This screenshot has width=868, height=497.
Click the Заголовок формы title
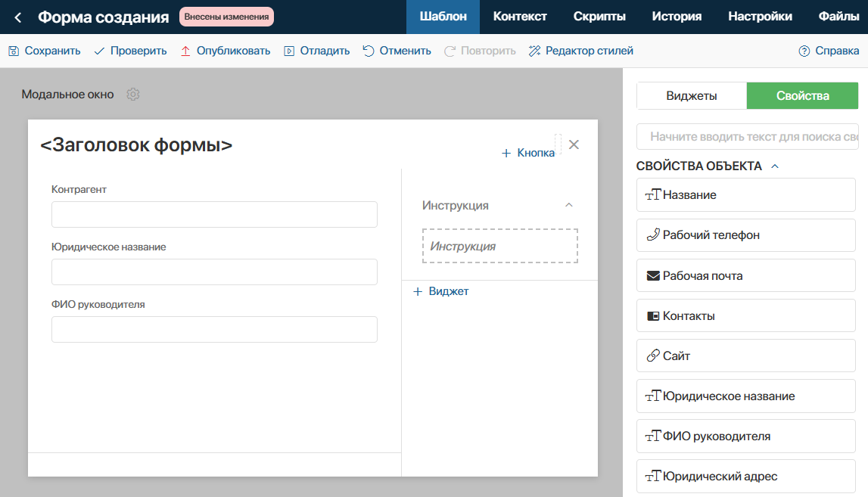(136, 145)
